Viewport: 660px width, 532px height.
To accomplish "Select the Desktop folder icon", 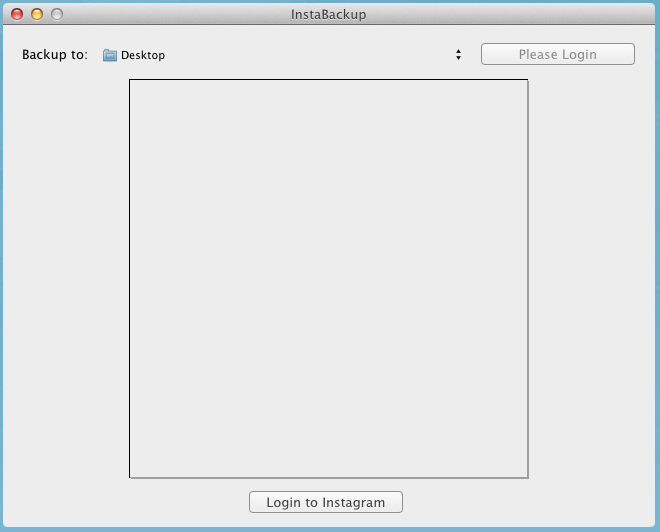I will (x=110, y=55).
